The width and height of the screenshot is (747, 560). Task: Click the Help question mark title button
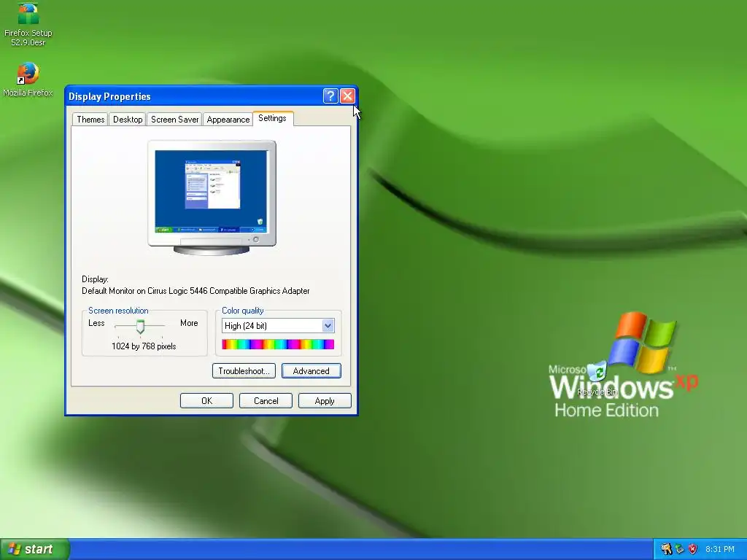point(330,96)
